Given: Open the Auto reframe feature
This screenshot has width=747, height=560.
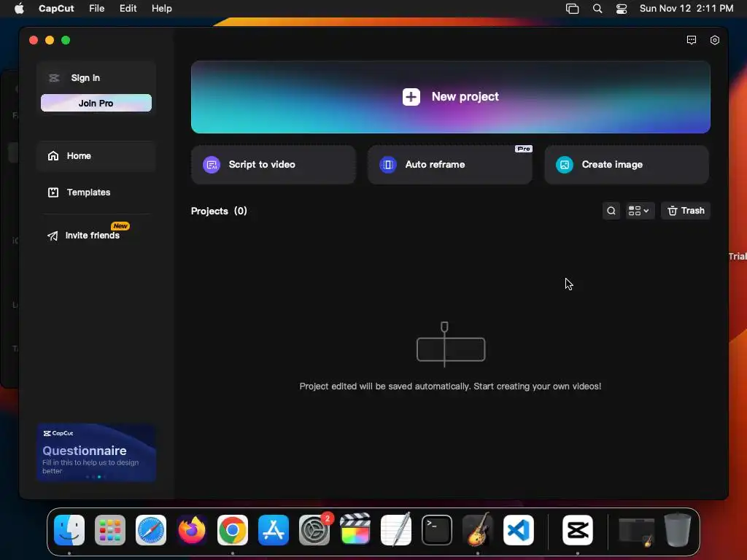Looking at the screenshot, I should (x=449, y=165).
